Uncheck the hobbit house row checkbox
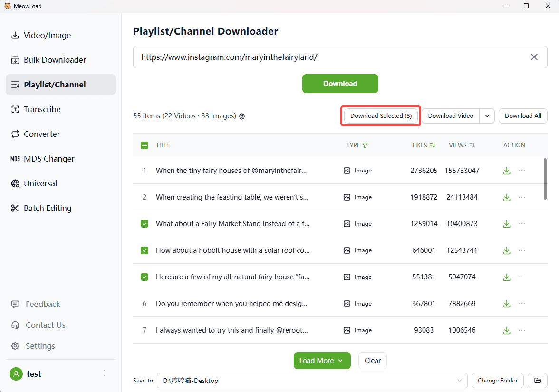The height and width of the screenshot is (392, 559). 145,250
